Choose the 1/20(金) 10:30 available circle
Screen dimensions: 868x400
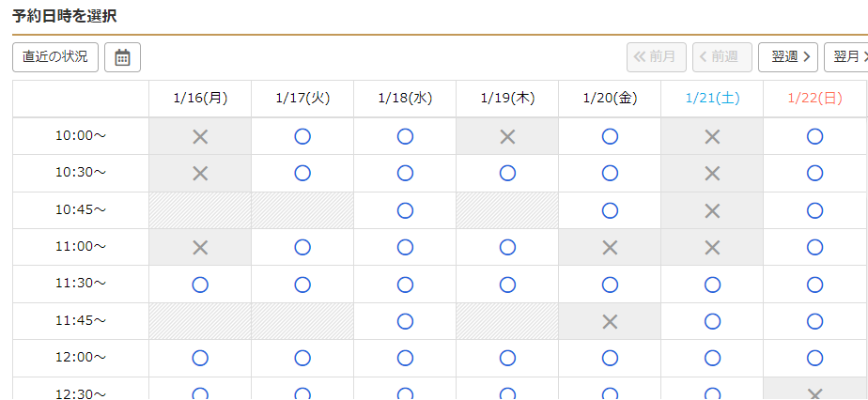click(x=610, y=173)
